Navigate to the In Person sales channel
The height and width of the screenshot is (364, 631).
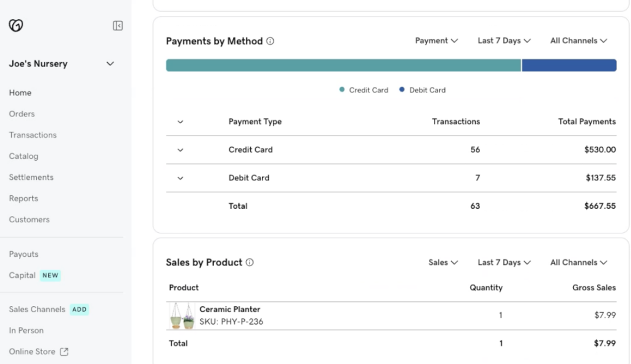(x=26, y=330)
